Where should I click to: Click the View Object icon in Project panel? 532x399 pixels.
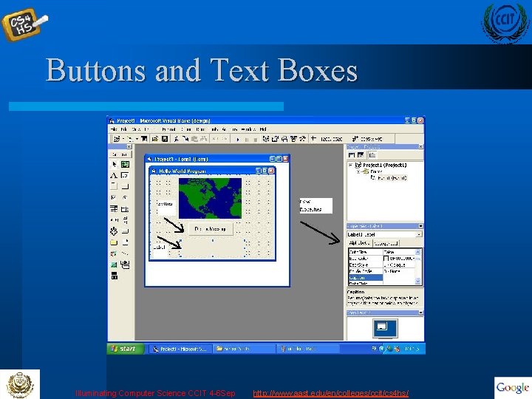361,155
